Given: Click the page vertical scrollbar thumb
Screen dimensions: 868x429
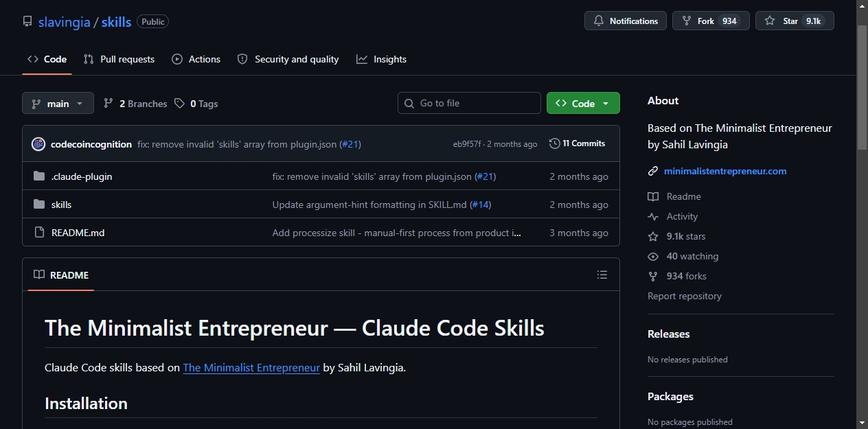Looking at the screenshot, I should point(862,87).
